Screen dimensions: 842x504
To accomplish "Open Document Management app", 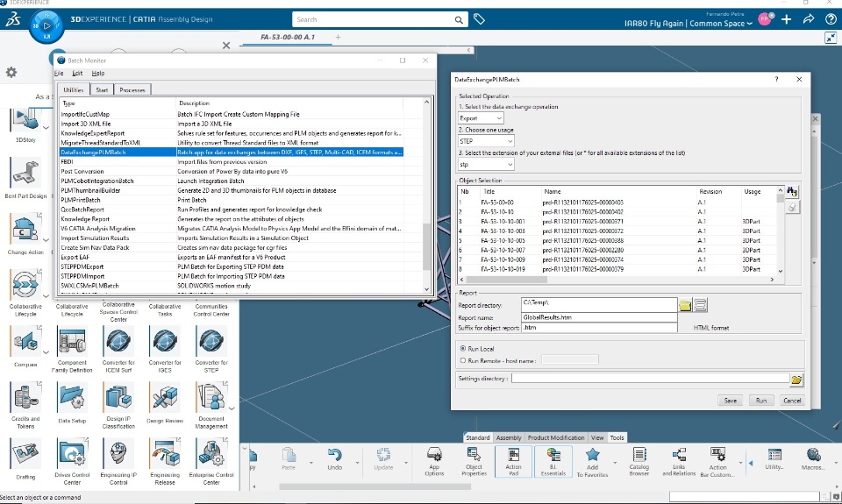I will tap(211, 397).
